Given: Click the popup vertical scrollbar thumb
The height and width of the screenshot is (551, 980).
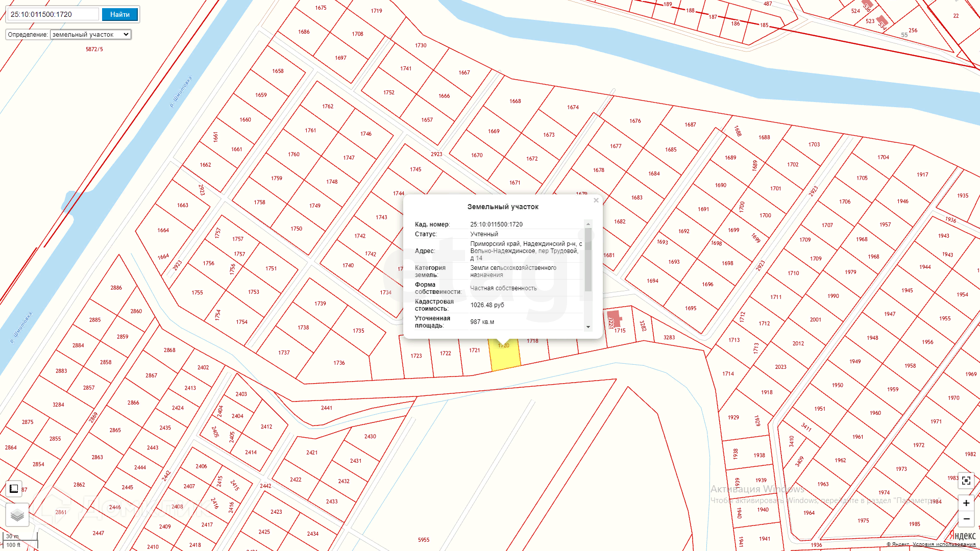Looking at the screenshot, I should coord(588,260).
